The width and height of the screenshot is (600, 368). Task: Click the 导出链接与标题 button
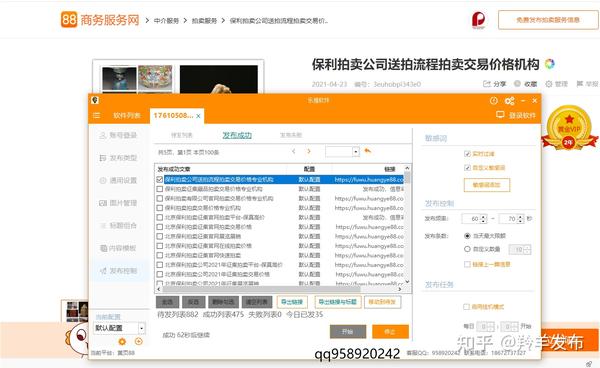click(338, 302)
